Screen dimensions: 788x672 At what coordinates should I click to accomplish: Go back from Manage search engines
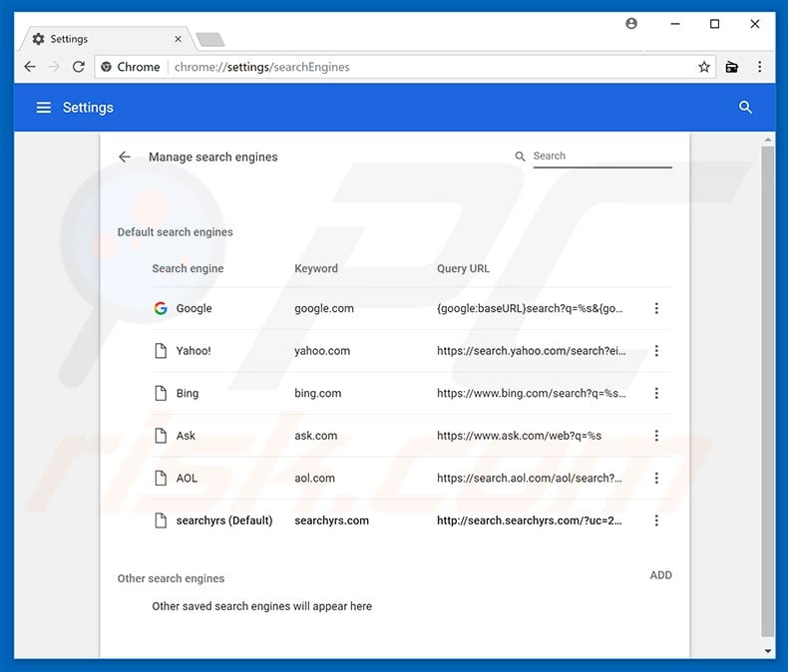124,157
